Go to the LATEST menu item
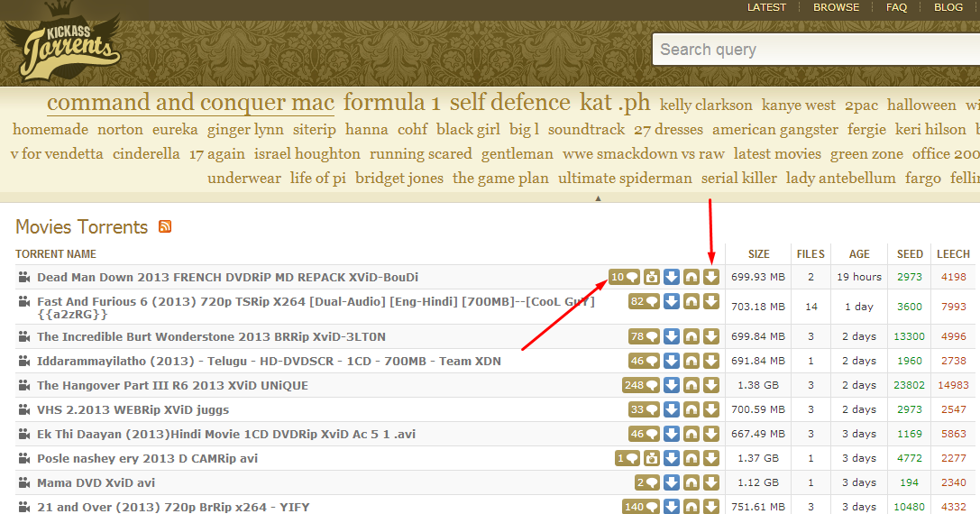980x514 pixels. [x=766, y=7]
